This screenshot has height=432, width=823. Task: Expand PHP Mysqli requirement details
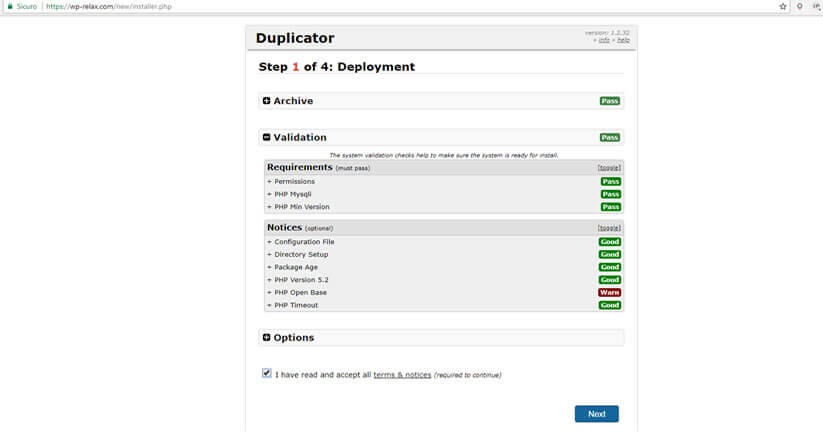tap(289, 194)
